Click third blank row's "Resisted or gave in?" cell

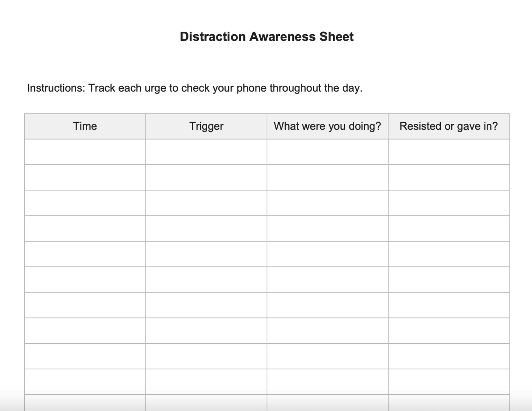coord(448,203)
